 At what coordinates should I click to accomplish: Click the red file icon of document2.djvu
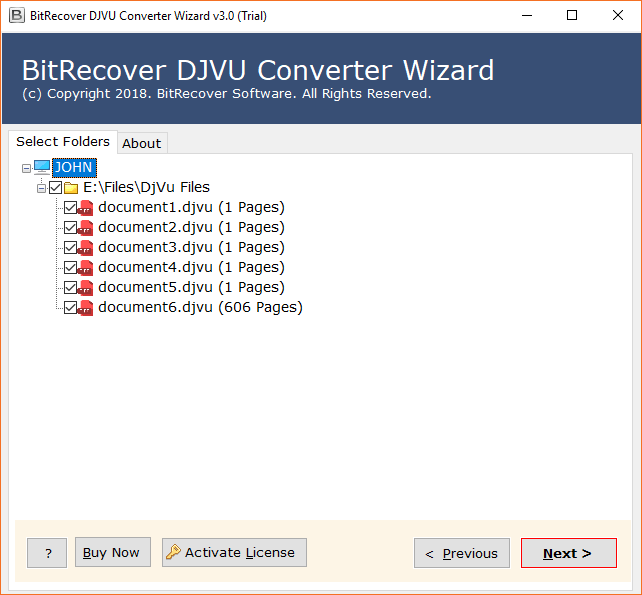[x=85, y=228]
